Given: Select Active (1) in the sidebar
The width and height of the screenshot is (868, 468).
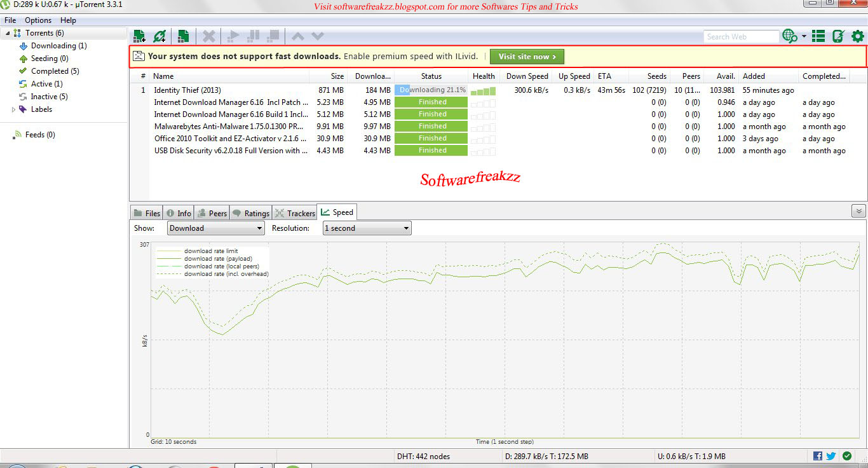Looking at the screenshot, I should (46, 84).
